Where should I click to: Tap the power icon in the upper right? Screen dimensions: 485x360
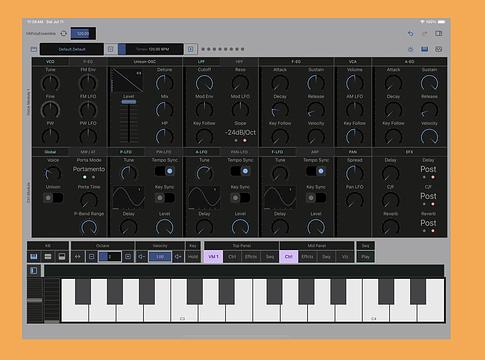410,49
